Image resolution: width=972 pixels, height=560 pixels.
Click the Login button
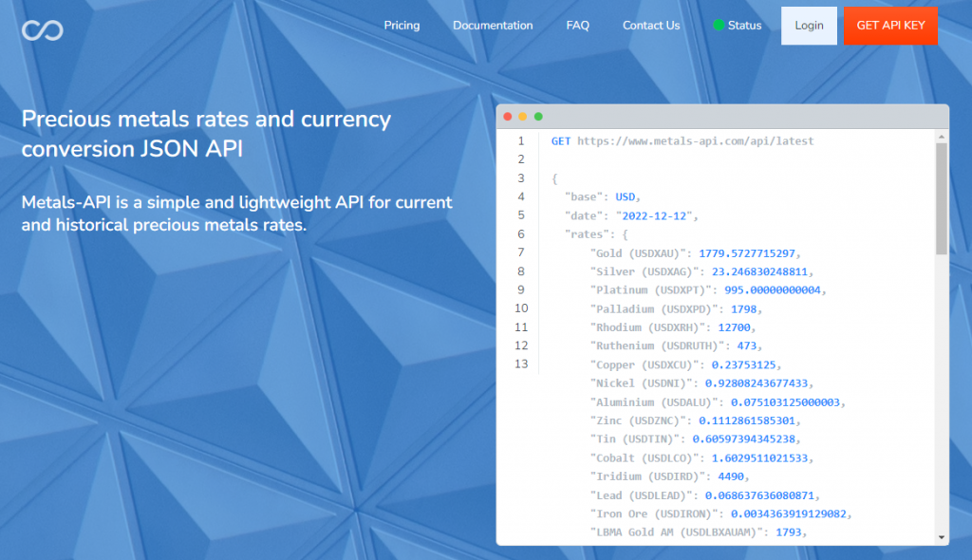(x=809, y=26)
